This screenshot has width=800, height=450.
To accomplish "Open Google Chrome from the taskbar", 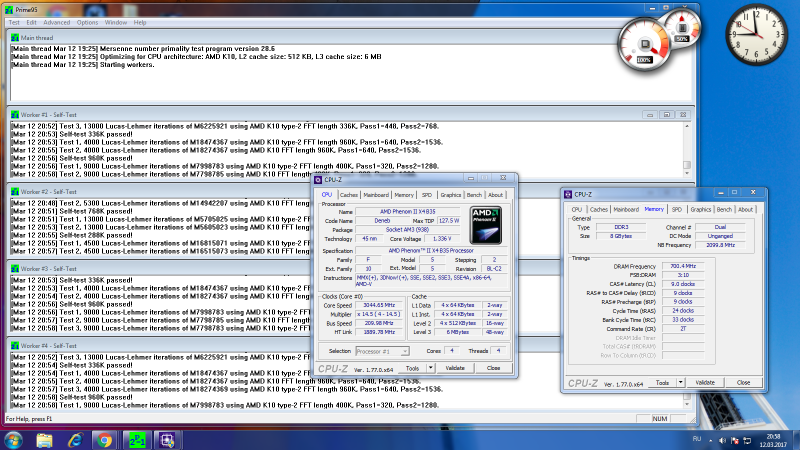I will point(103,438).
